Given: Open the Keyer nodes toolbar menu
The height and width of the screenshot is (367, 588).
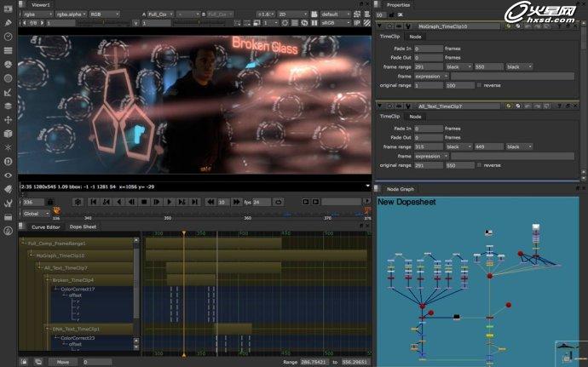Looking at the screenshot, I should [x=8, y=92].
